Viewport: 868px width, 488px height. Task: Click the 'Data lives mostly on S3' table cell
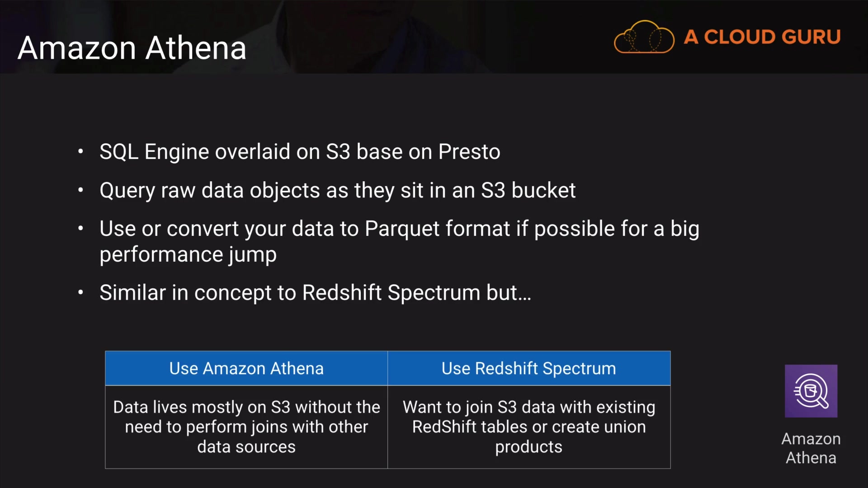coord(246,427)
